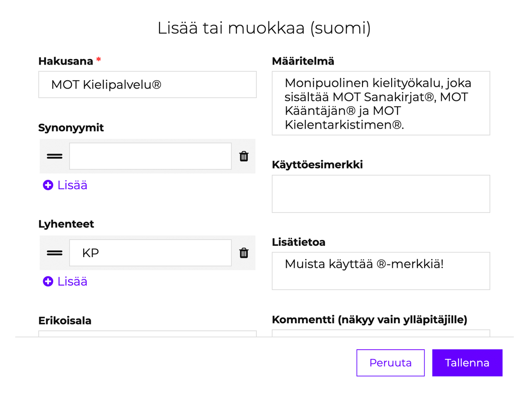Image resolution: width=532 pixels, height=394 pixels.
Task: Grab the drag handle of the synonym row
Action: click(x=55, y=156)
